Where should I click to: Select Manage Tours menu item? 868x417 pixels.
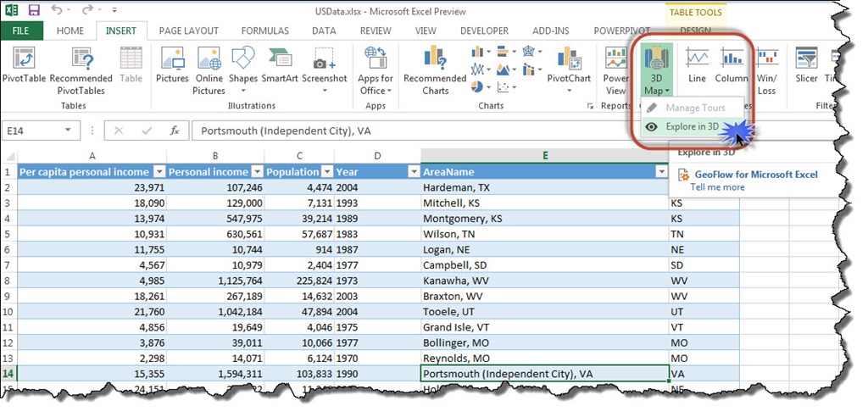[x=692, y=108]
